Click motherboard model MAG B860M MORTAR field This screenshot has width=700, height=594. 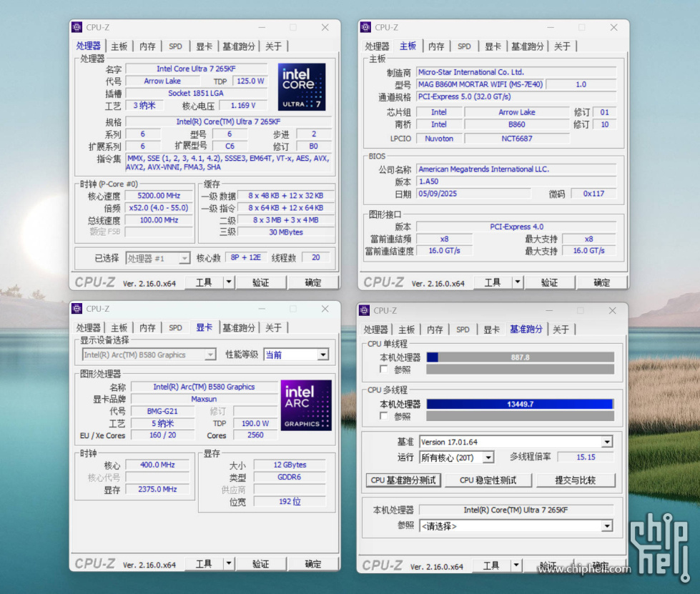coord(480,84)
